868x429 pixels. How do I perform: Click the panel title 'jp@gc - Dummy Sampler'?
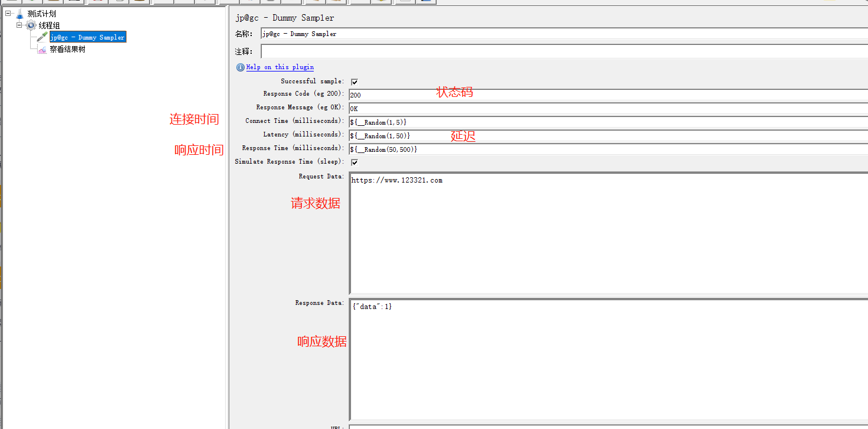284,18
